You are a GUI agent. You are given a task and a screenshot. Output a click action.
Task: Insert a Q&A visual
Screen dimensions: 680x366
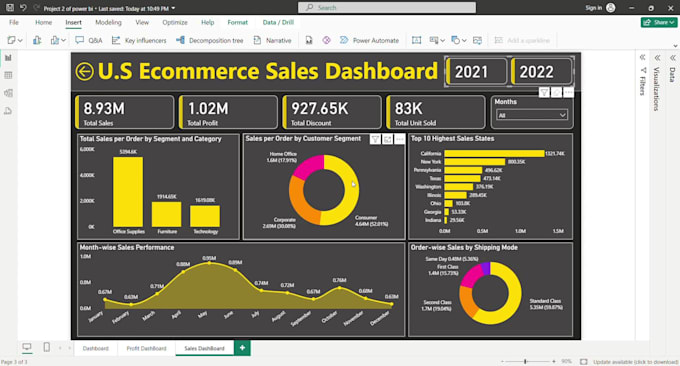[88, 40]
